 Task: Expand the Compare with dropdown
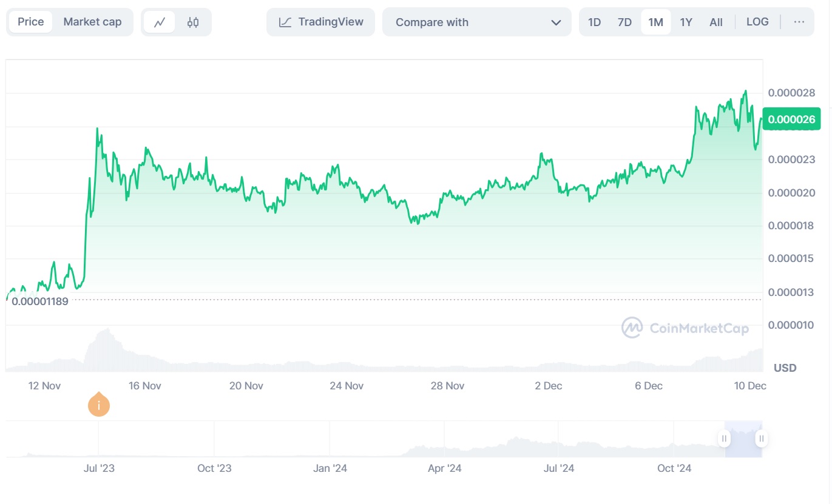[x=477, y=22]
